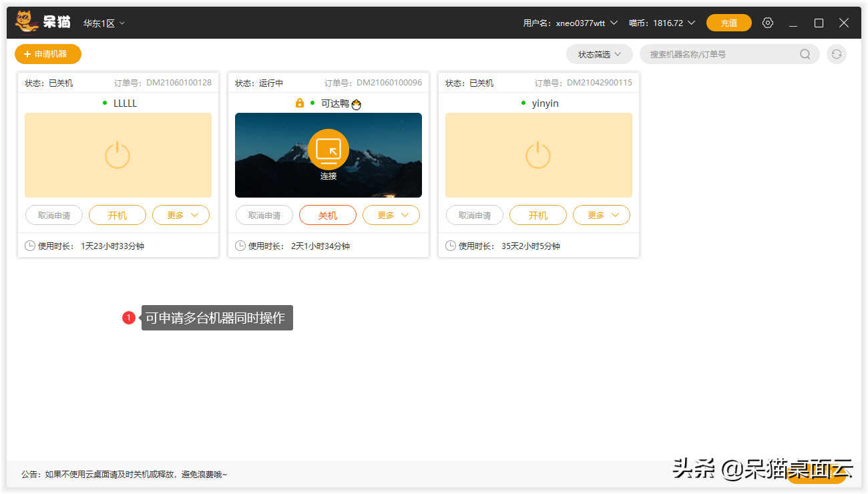
Task: Click 关机 on the 可达鸭 card
Action: point(328,215)
